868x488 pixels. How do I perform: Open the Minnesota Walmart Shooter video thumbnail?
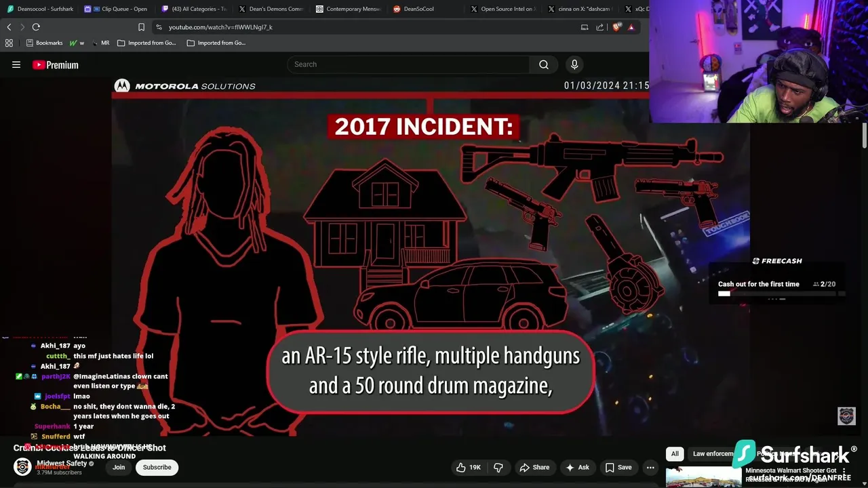click(x=703, y=477)
